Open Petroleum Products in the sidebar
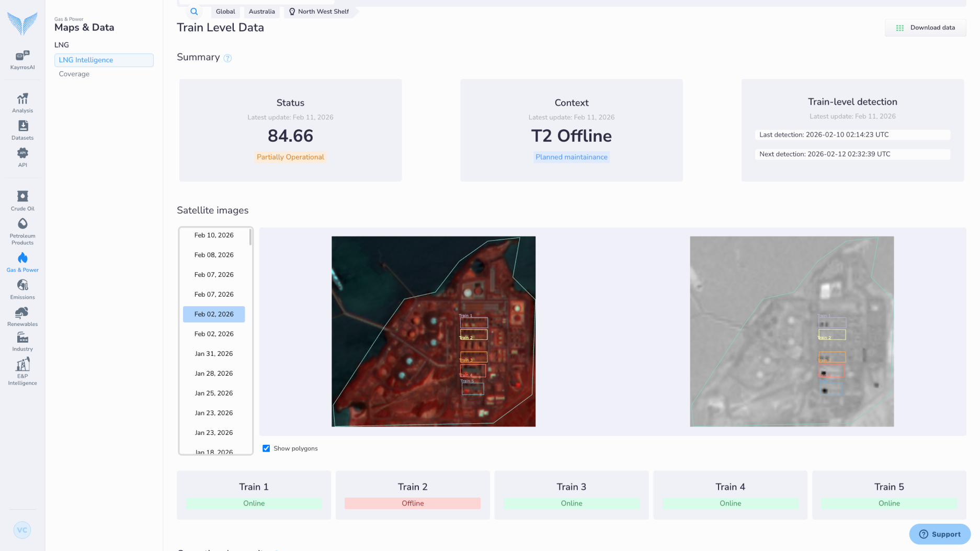 (22, 224)
